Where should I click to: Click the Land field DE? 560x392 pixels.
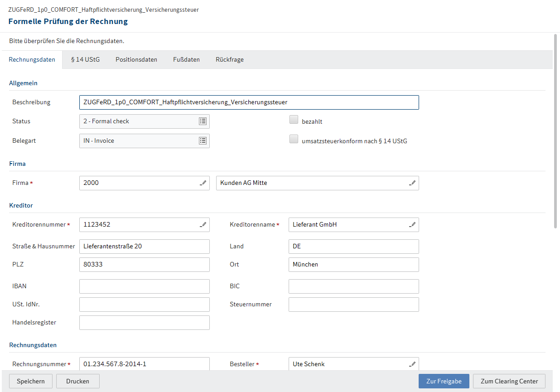[x=354, y=247]
